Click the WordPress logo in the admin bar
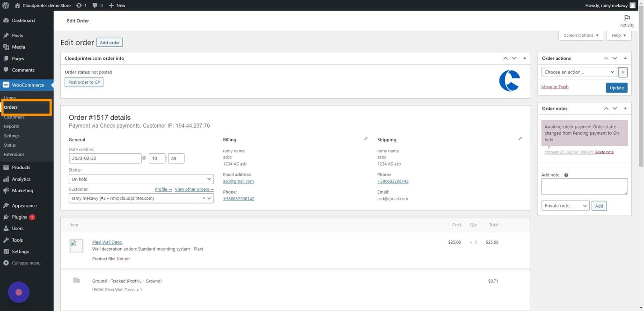Screen dimensions: 644x311 tap(5, 5)
